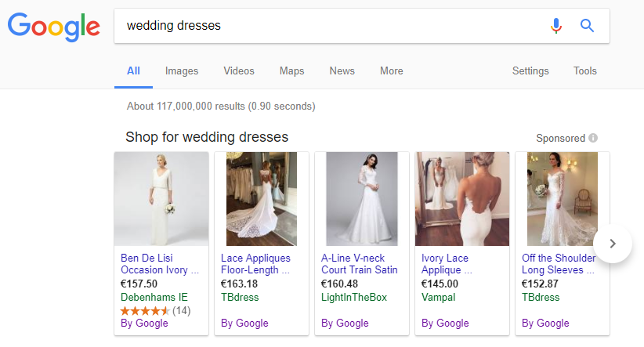644x347 pixels.
Task: Start voice search with the microphone icon
Action: point(556,26)
